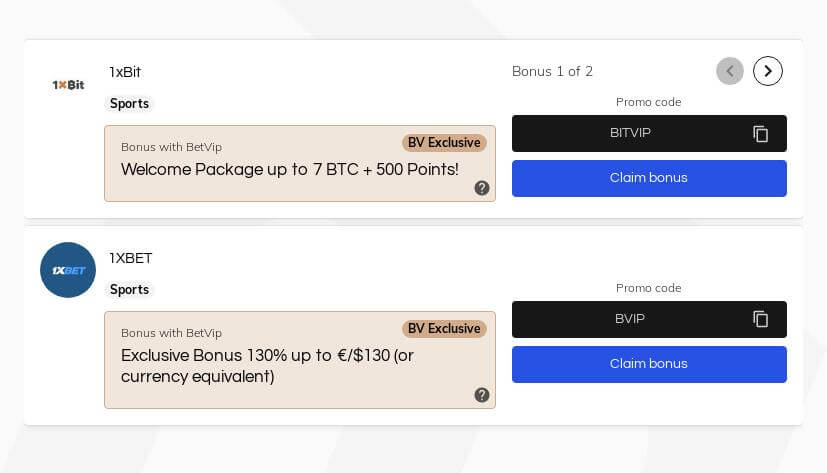The height and width of the screenshot is (473, 827).
Task: Open the Exclusive Bonus 130% offer text
Action: (x=267, y=365)
